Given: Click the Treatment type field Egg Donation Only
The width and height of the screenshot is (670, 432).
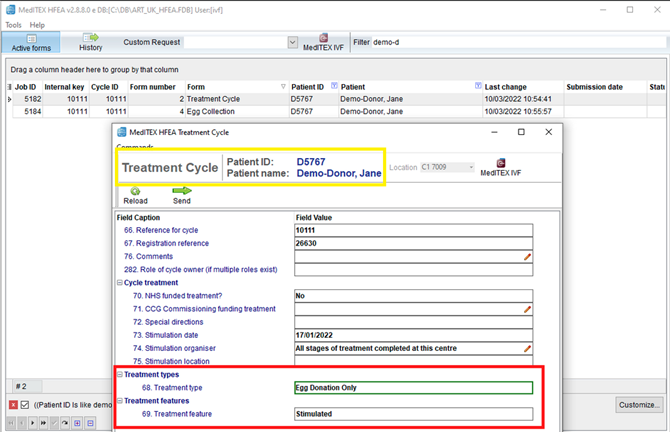Looking at the screenshot, I should pos(413,388).
